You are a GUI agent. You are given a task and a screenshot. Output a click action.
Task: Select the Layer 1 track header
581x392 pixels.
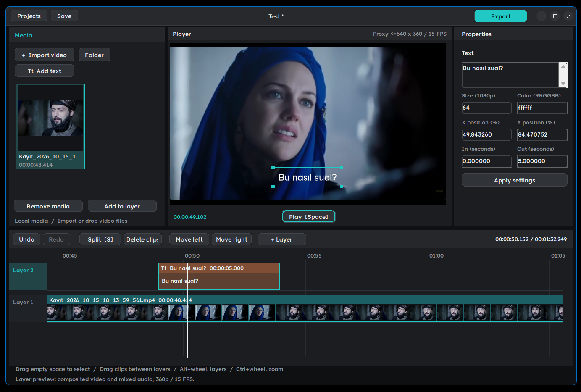tap(28, 308)
